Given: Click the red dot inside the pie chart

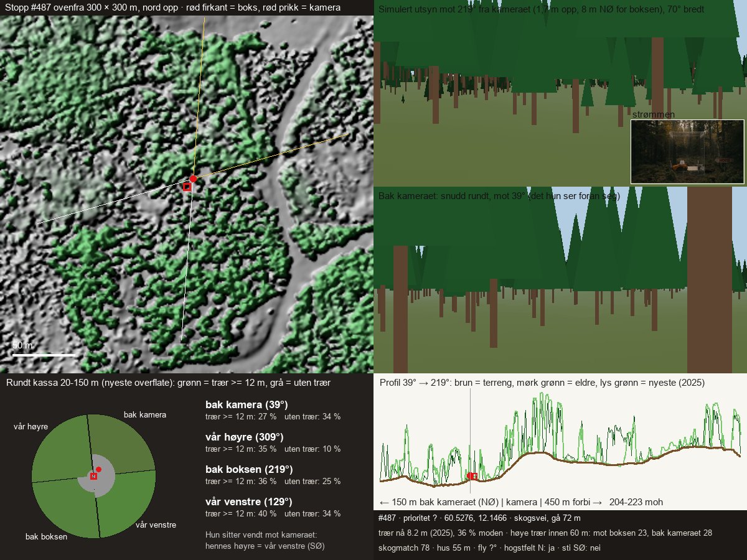Looking at the screenshot, I should pos(98,469).
